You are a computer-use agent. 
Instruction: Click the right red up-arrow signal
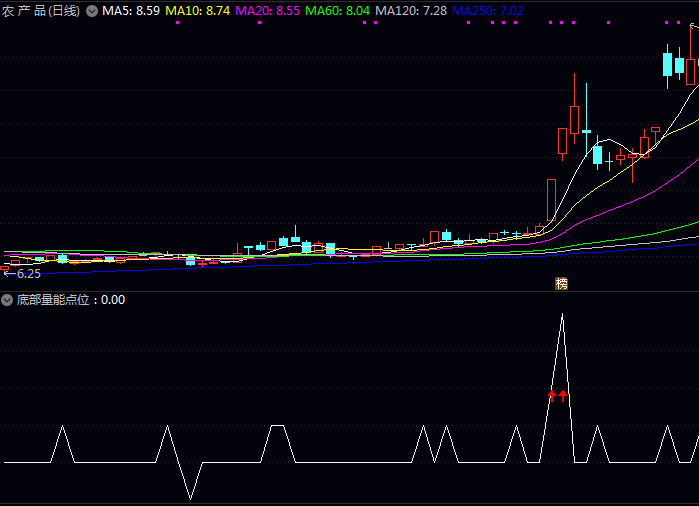(x=563, y=396)
